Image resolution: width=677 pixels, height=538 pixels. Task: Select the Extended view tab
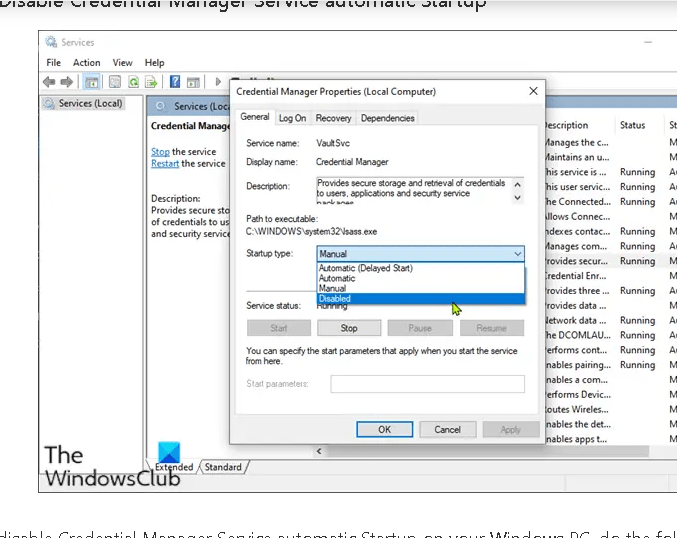[174, 467]
